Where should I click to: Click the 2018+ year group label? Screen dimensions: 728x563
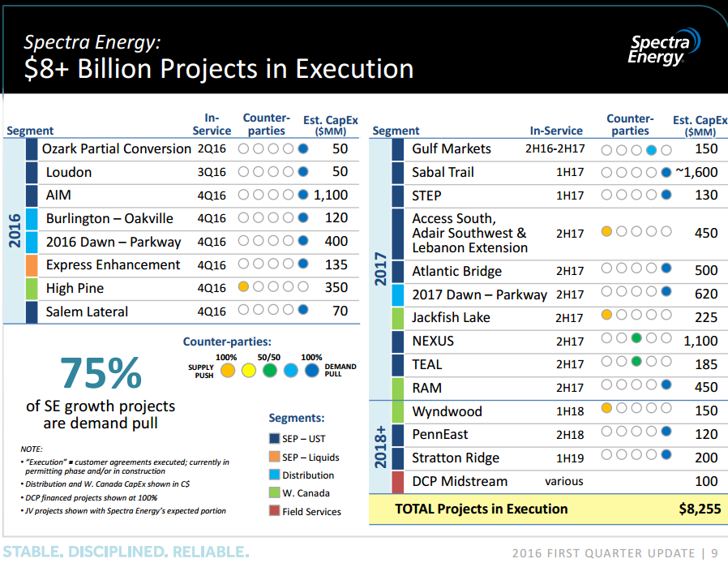click(x=380, y=446)
